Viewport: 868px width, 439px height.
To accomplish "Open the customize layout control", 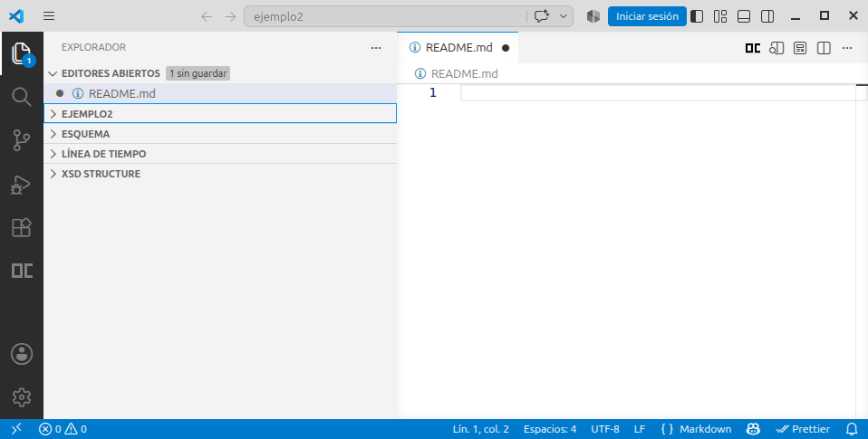I will pos(720,16).
